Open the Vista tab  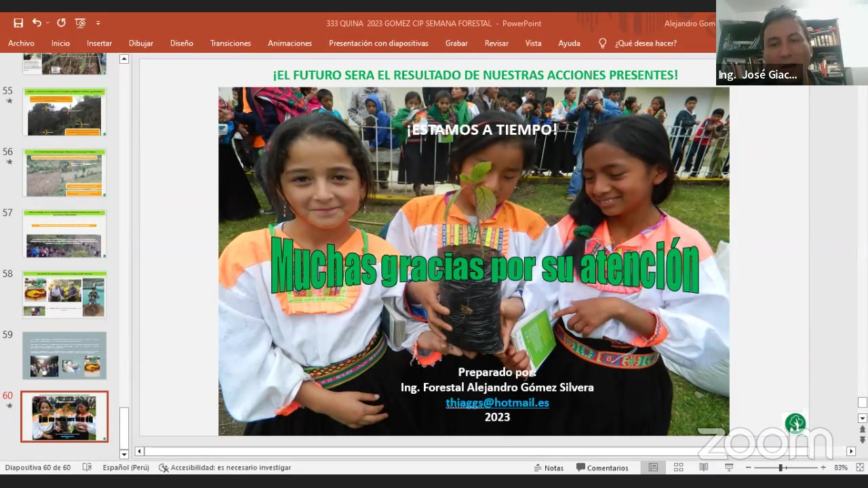click(x=533, y=43)
